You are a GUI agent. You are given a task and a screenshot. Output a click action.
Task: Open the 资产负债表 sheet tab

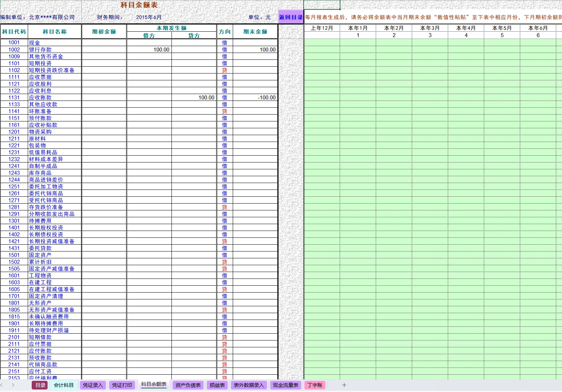tap(188, 385)
